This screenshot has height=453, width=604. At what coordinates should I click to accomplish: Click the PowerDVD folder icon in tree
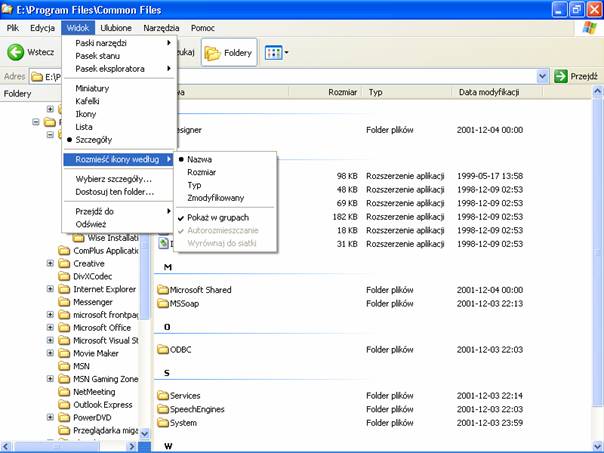64,417
